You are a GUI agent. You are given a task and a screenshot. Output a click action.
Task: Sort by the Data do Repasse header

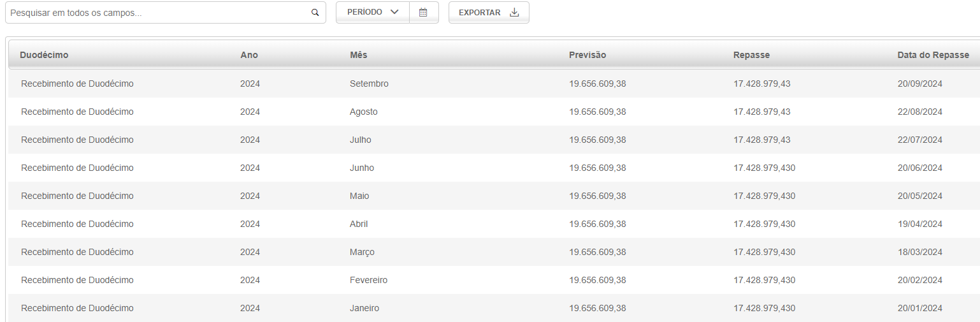[933, 55]
